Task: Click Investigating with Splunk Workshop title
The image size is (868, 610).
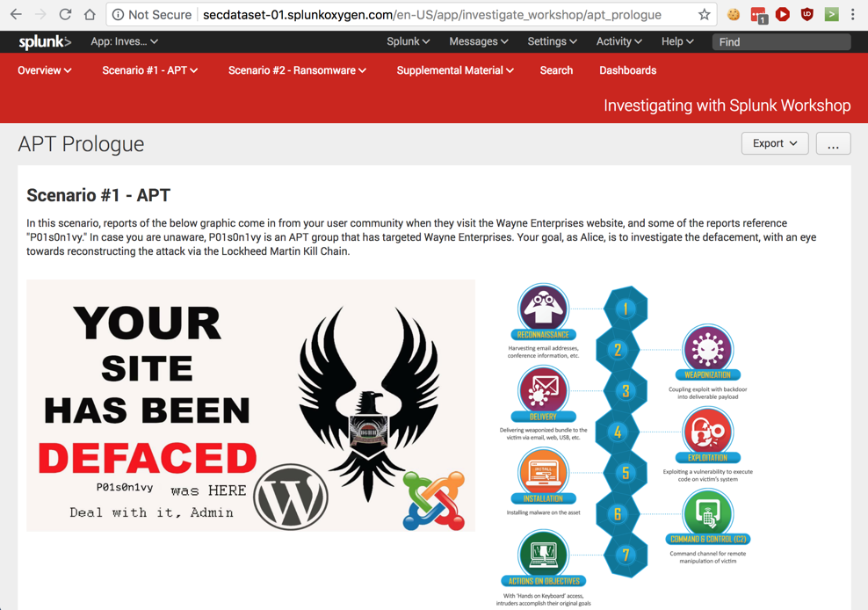Action: pyautogui.click(x=727, y=105)
